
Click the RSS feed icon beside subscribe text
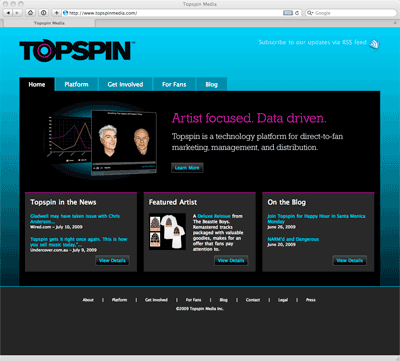[x=375, y=44]
